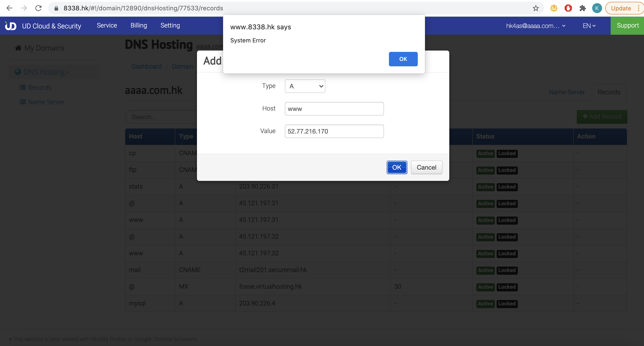Open the EN language dropdown
The height and width of the screenshot is (346, 644).
point(589,26)
